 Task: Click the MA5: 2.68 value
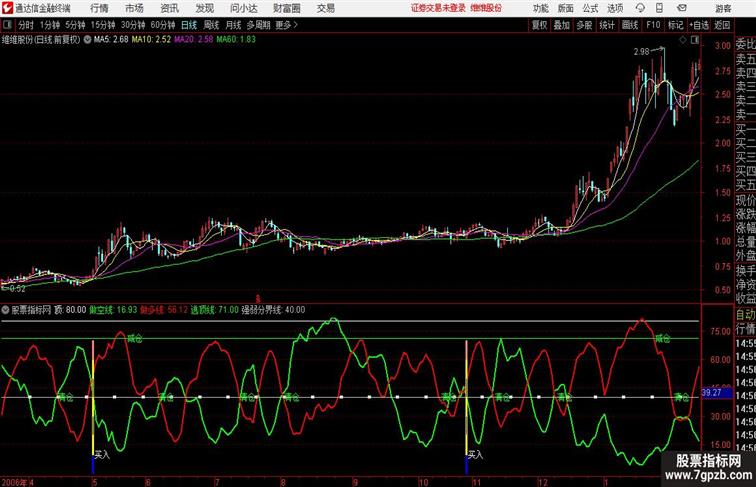[111, 40]
